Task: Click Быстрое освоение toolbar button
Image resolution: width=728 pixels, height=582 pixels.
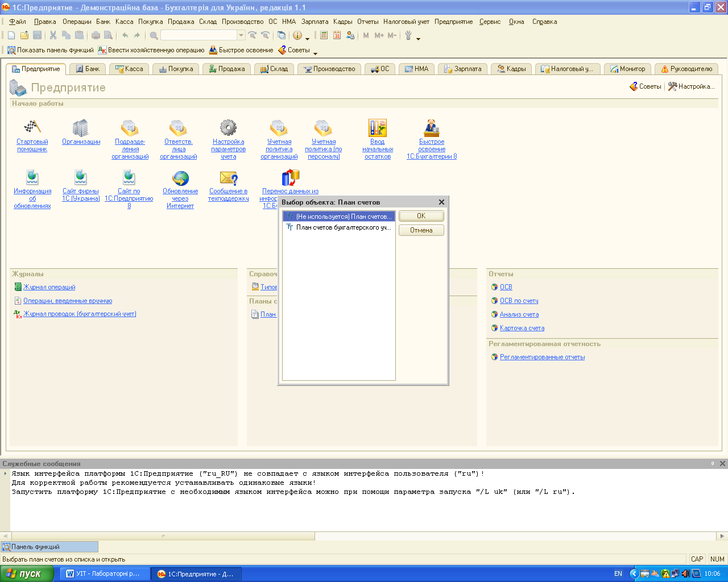Action: [241, 50]
